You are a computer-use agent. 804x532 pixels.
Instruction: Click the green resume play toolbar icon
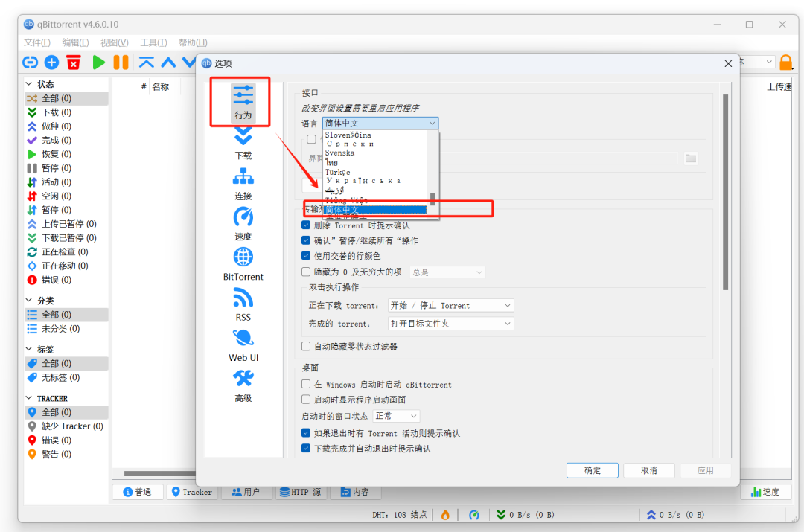[x=98, y=63]
